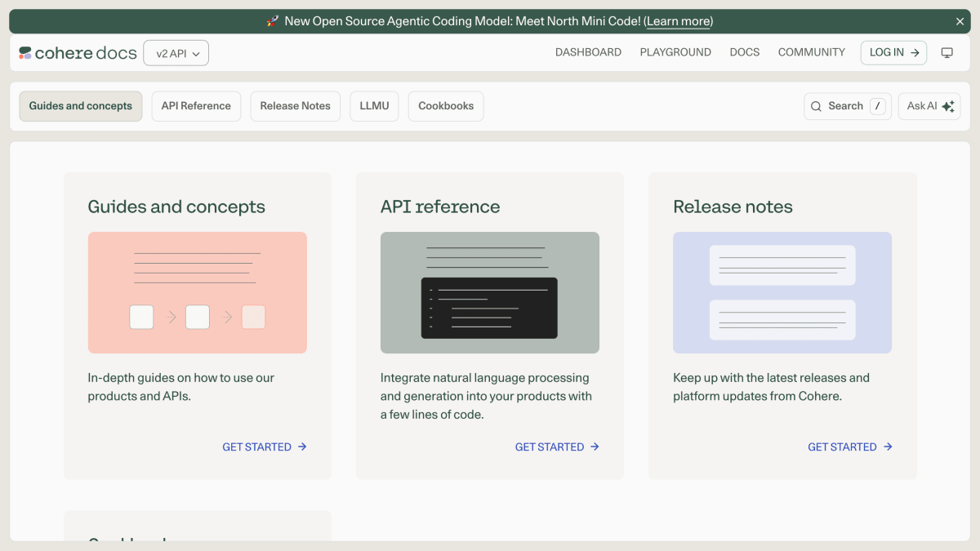Image resolution: width=980 pixels, height=551 pixels.
Task: Click GET STARTED under Release notes
Action: click(x=850, y=447)
